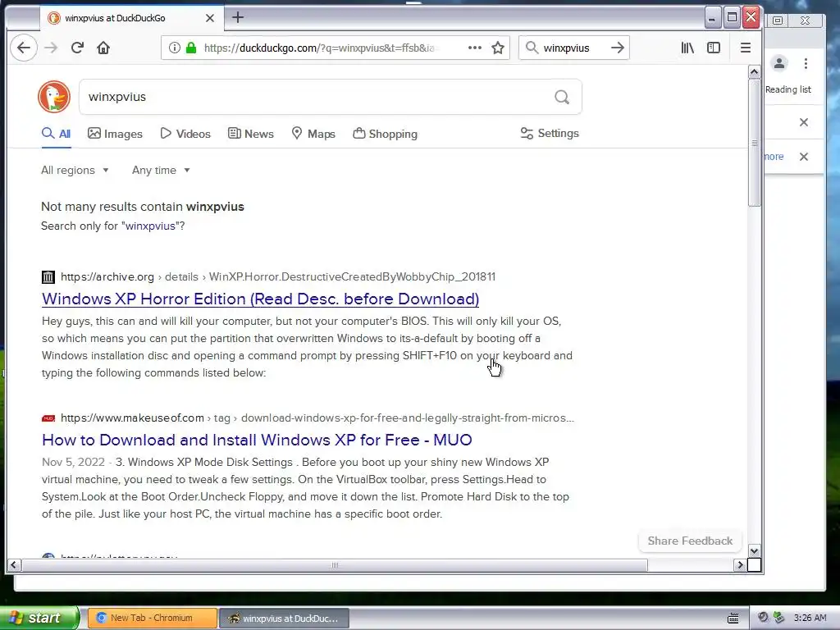Open page actions three-dot menu in address bar
The image size is (840, 630).
475,48
